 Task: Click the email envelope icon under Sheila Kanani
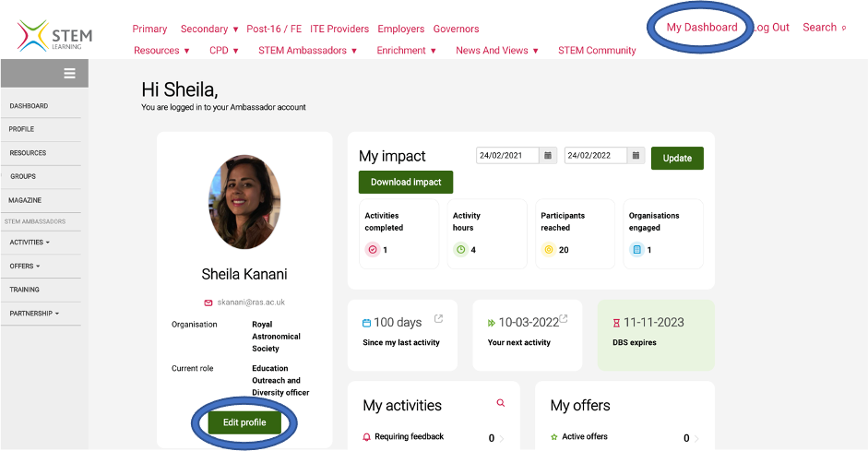(208, 303)
